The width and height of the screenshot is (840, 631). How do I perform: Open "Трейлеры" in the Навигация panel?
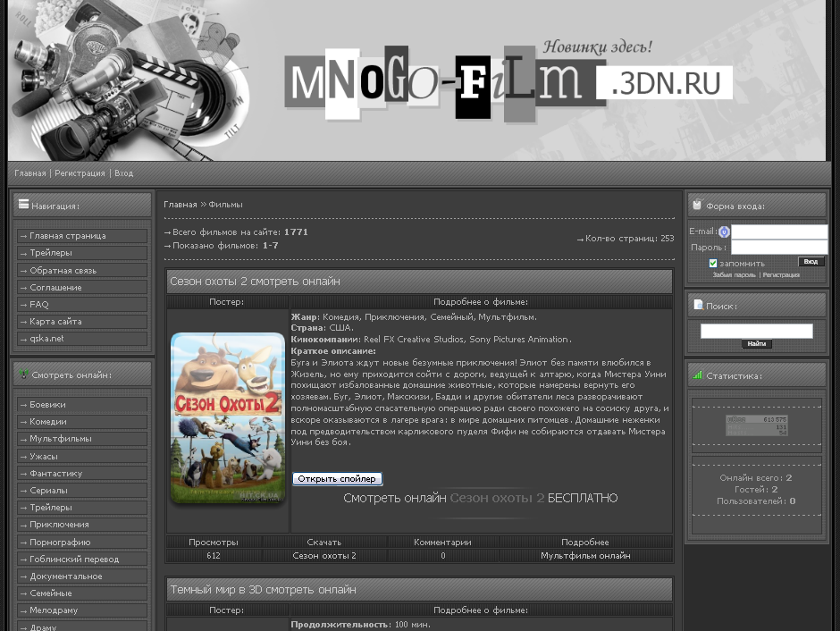82,253
